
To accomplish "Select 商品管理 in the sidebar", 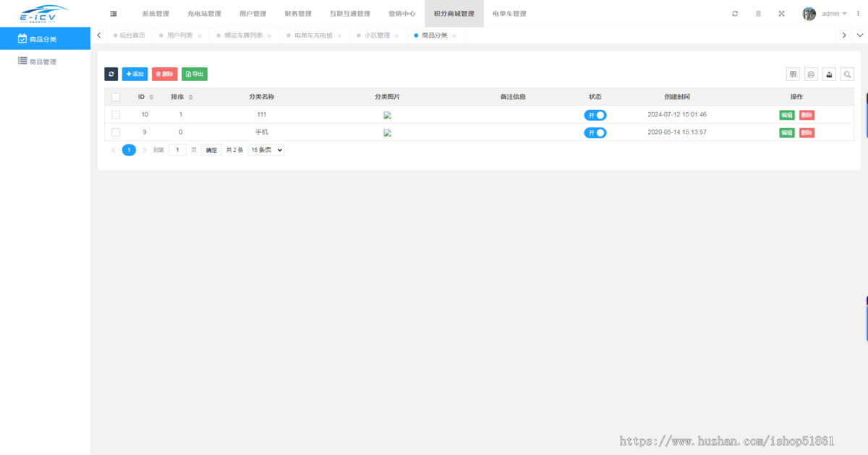I will pos(45,61).
